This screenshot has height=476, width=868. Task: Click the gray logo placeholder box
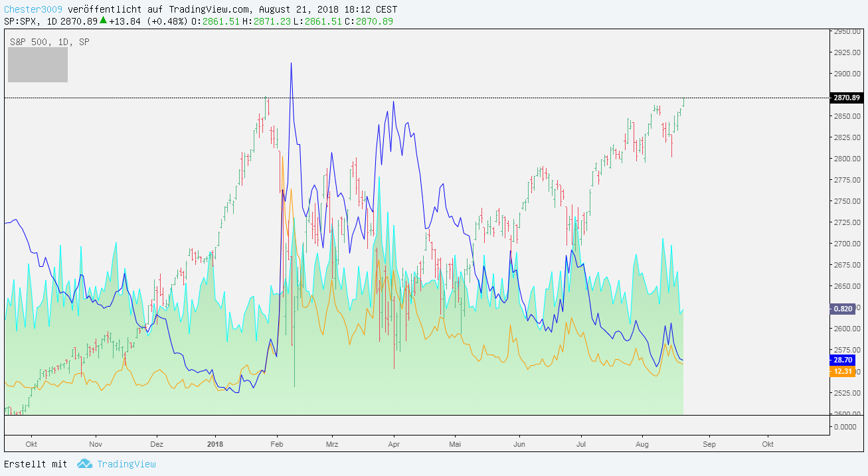(37, 64)
